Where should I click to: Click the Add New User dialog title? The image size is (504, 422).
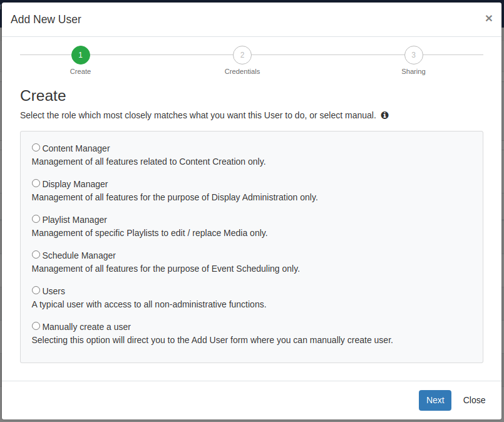pos(46,19)
